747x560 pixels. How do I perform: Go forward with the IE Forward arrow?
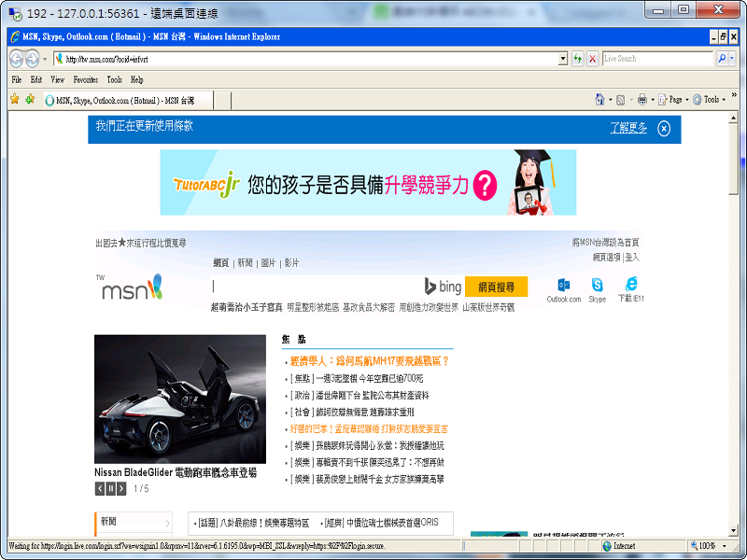pyautogui.click(x=32, y=59)
